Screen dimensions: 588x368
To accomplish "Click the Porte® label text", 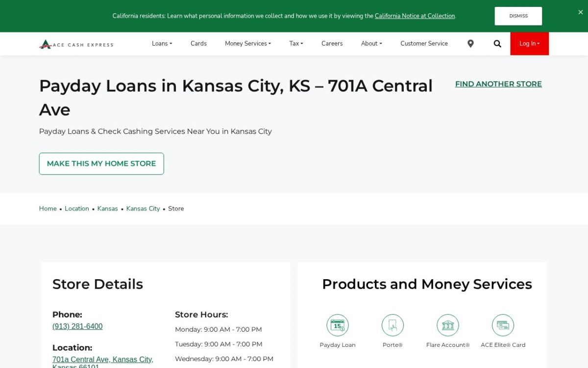I will coord(392,345).
